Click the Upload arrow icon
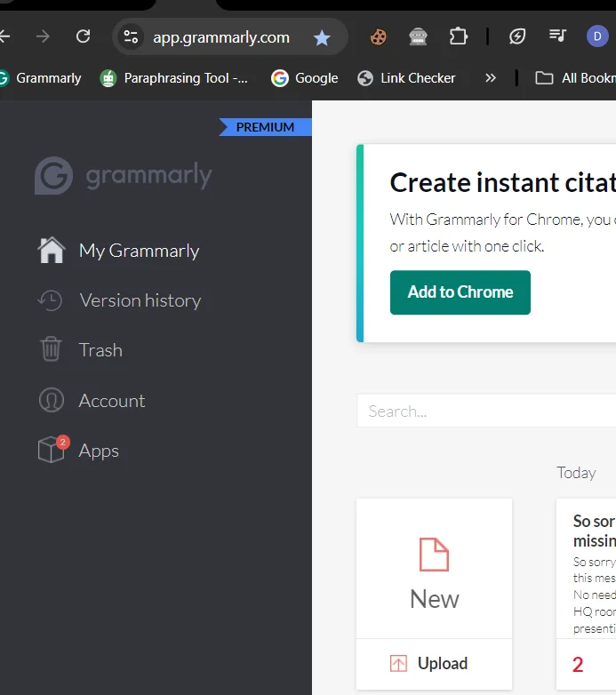The width and height of the screenshot is (616, 695). (398, 664)
